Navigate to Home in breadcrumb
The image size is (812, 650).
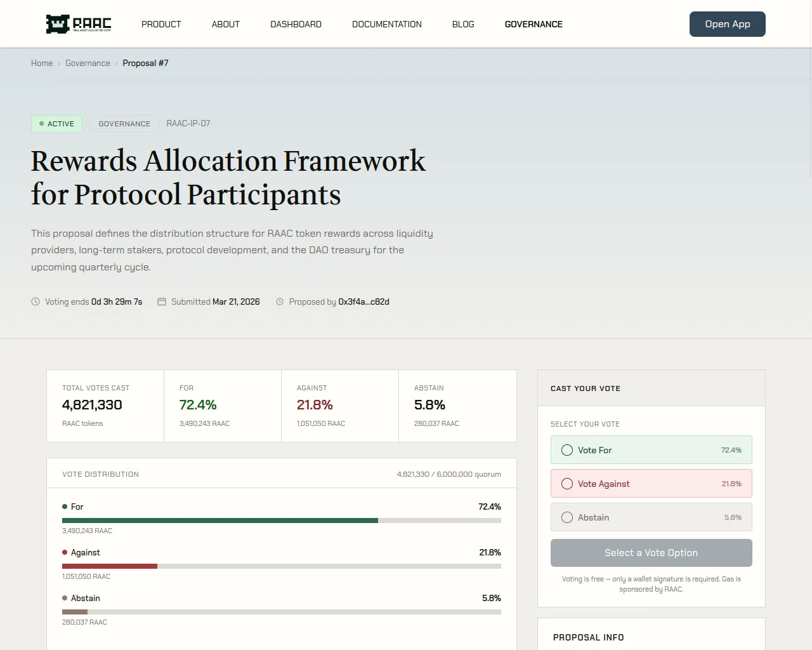point(42,63)
